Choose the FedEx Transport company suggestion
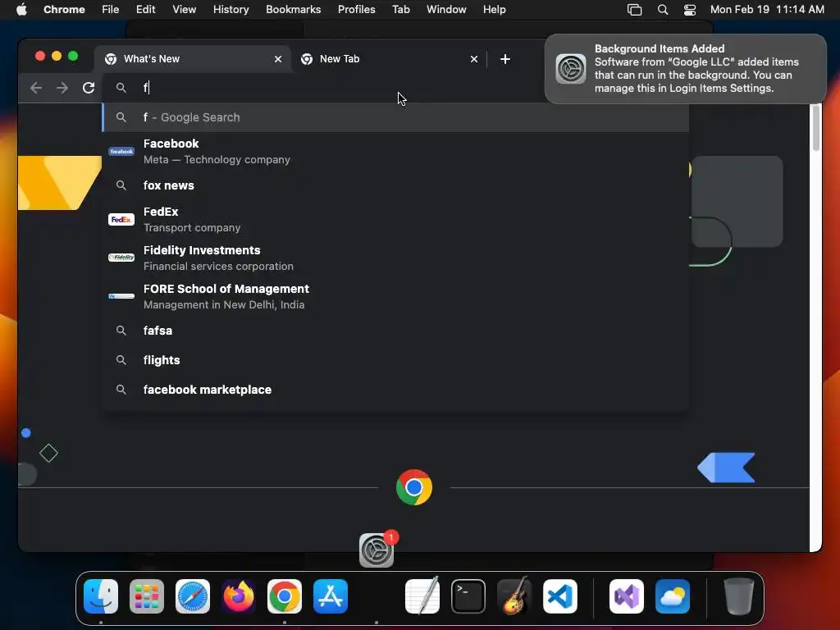Screen dimensions: 840x630 (x=395, y=220)
